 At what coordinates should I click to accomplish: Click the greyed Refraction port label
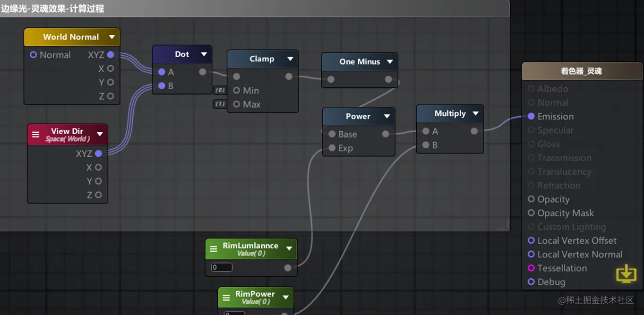[558, 185]
